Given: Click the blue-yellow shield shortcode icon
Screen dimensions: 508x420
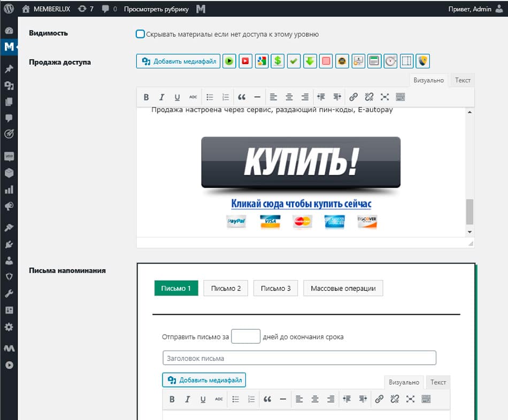Looking at the screenshot, I should pos(423,61).
